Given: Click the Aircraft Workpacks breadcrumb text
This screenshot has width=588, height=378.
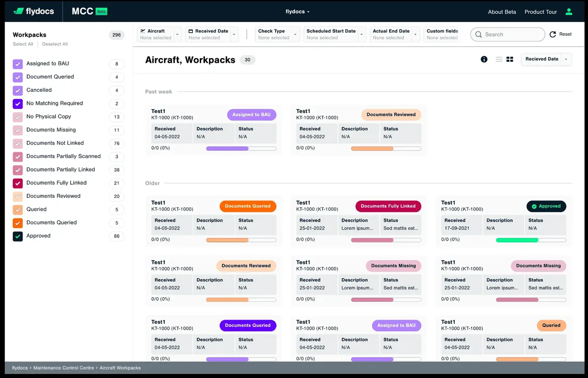Looking at the screenshot, I should 120,368.
